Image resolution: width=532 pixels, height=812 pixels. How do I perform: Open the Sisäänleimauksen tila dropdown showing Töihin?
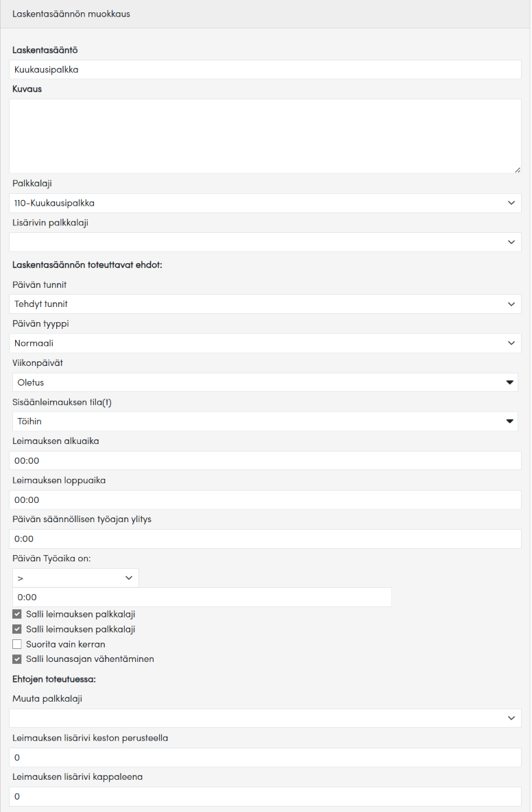click(265, 421)
